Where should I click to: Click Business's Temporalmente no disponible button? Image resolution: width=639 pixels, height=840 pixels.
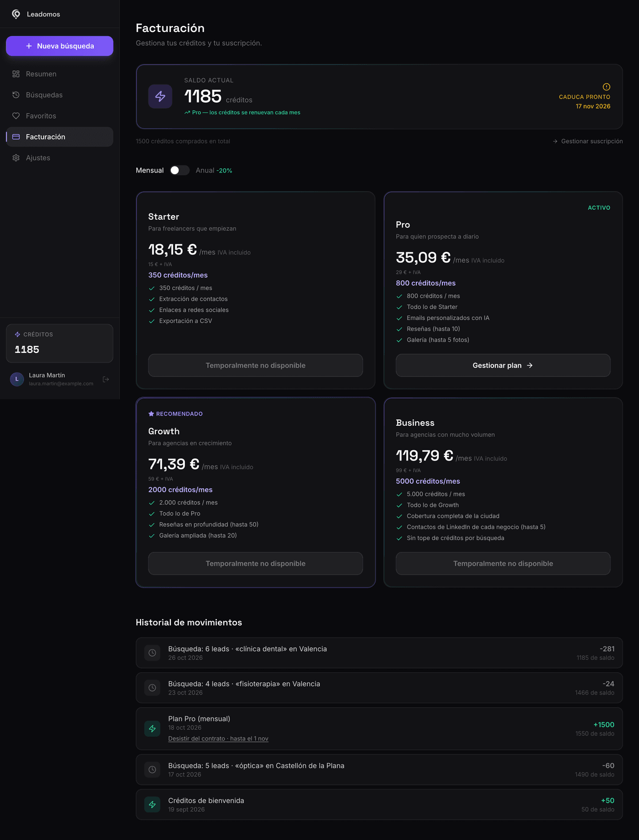pyautogui.click(x=503, y=563)
